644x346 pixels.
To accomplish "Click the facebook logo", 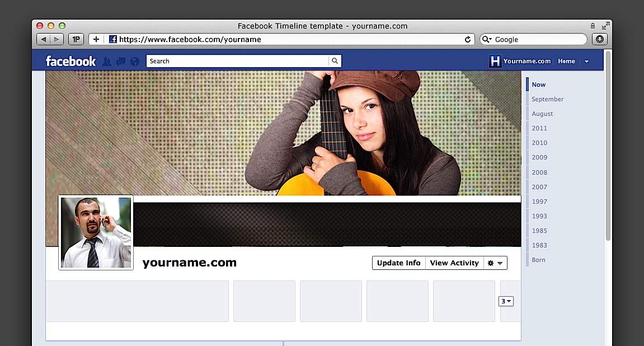I will (x=70, y=61).
